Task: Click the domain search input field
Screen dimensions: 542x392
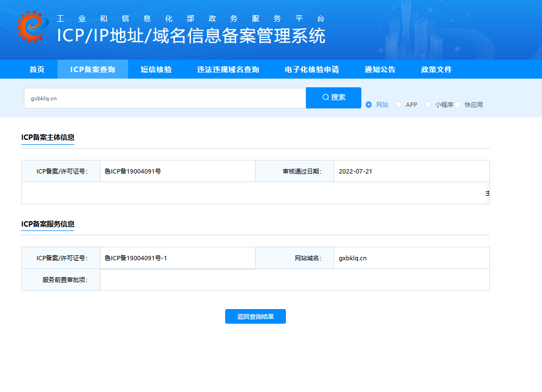Action: [x=165, y=98]
